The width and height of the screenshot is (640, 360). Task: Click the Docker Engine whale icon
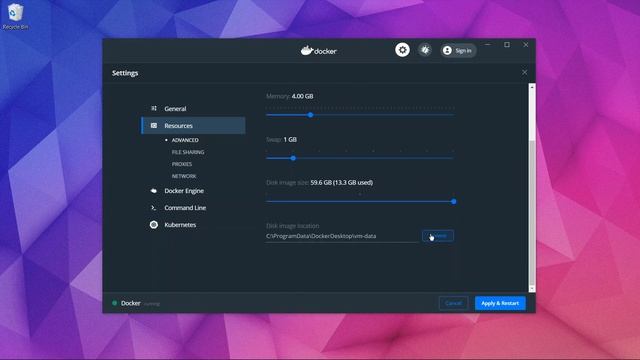[x=154, y=191]
